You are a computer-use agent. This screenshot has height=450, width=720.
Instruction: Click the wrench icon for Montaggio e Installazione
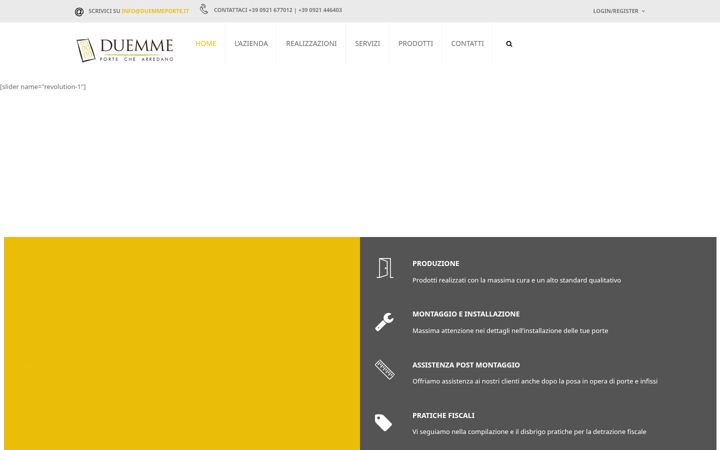tap(384, 322)
